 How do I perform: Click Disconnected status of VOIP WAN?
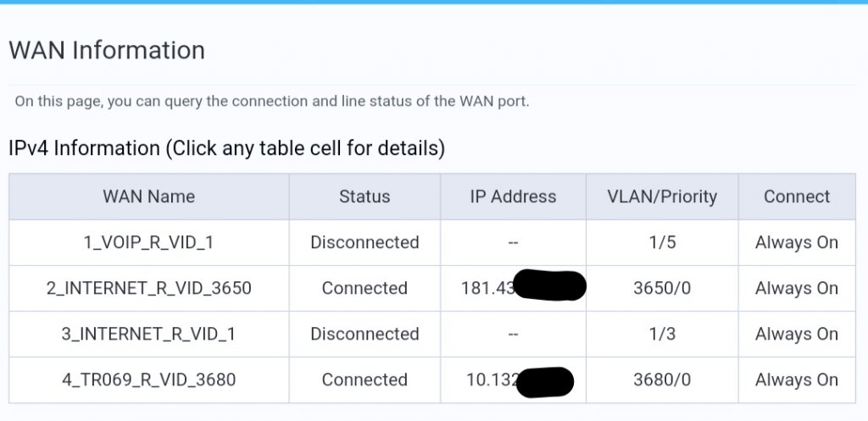pos(364,242)
